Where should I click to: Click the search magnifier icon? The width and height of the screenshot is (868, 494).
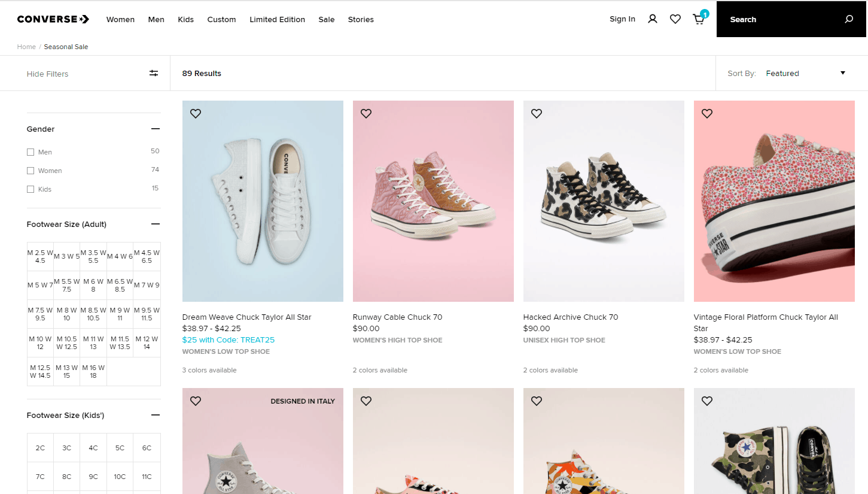click(849, 19)
